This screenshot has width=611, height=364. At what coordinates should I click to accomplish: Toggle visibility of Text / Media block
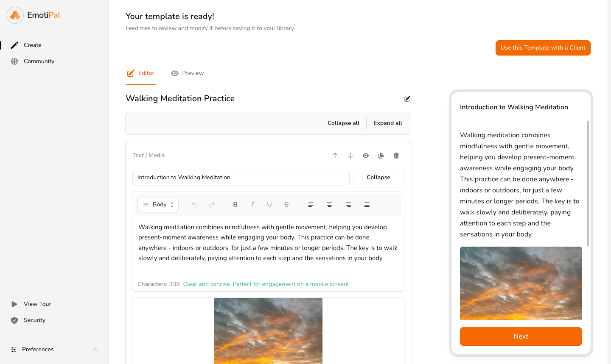click(x=366, y=156)
